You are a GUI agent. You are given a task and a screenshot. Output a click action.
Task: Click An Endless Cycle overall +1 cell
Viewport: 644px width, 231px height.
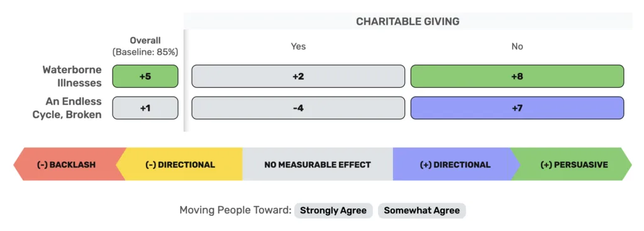145,108
